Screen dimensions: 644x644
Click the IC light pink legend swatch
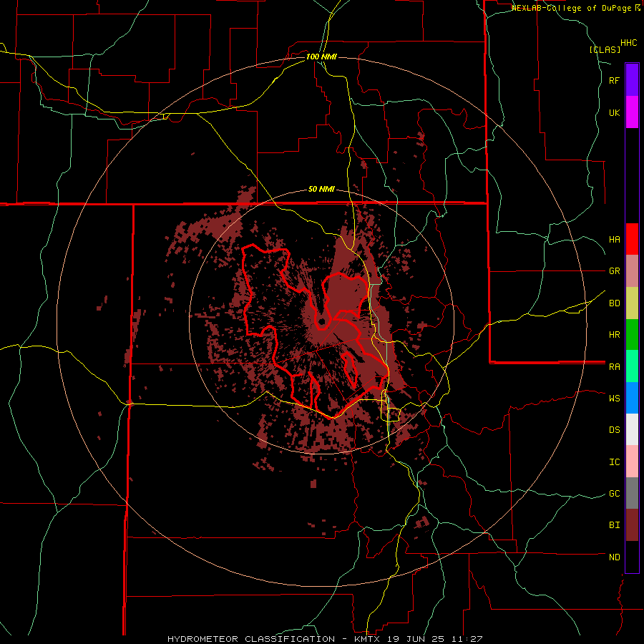coord(632,462)
